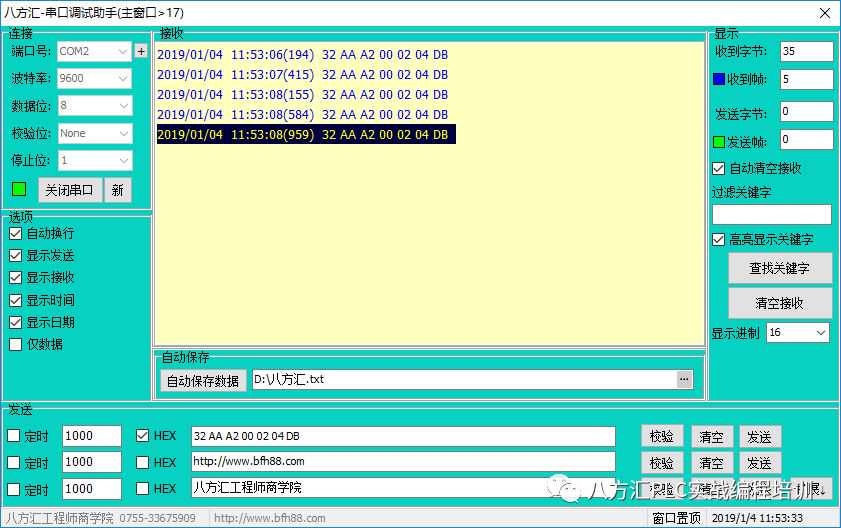The height and width of the screenshot is (528, 841).
Task: Click the blue received-frames color square
Action: (719, 80)
